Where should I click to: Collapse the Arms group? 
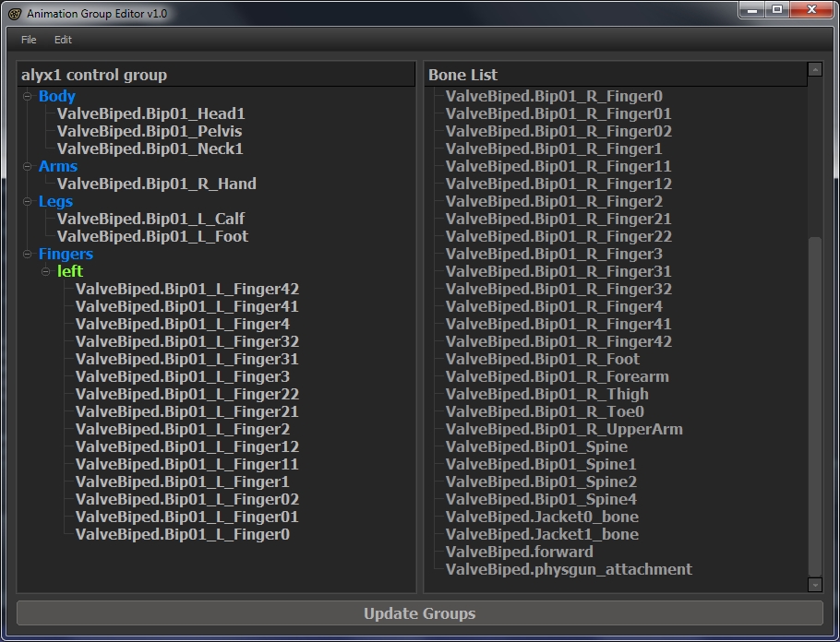(x=28, y=167)
